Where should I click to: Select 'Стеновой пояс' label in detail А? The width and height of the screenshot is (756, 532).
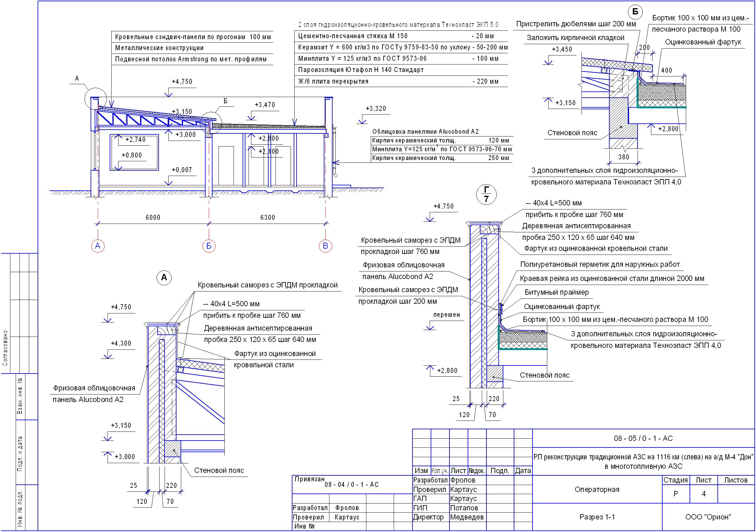coord(219,471)
